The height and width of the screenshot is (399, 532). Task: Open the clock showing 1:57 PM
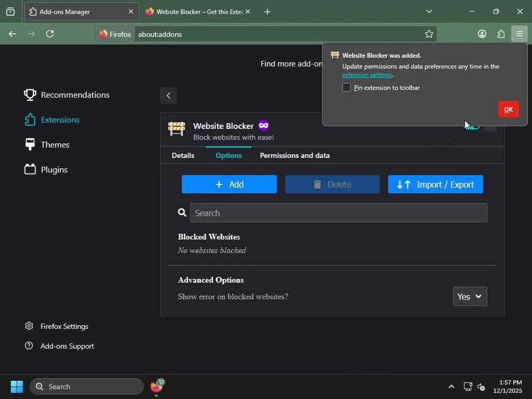click(508, 387)
